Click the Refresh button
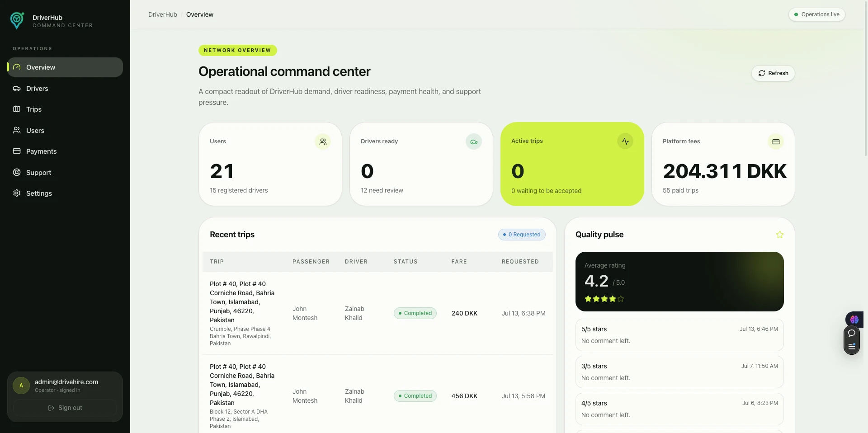Viewport: 868px width, 433px height. (773, 73)
